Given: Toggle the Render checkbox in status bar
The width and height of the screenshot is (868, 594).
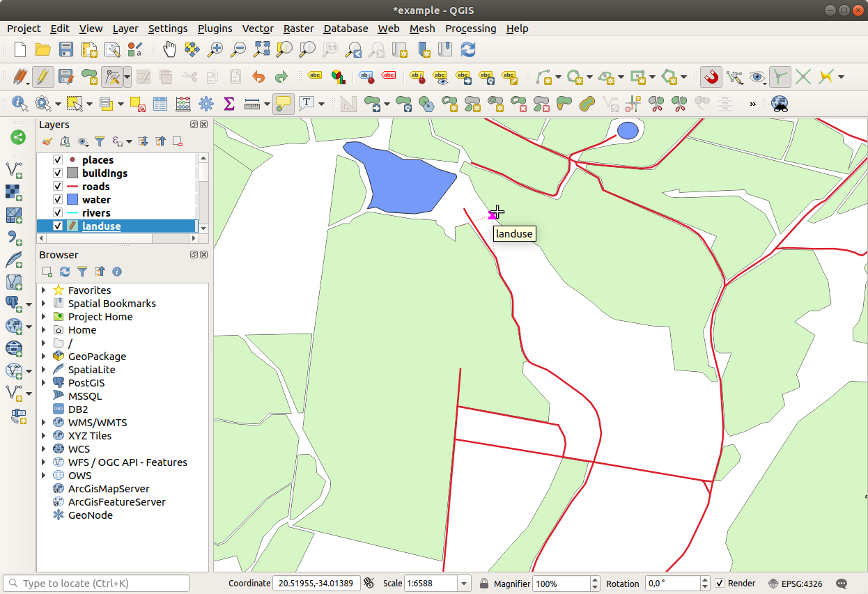Looking at the screenshot, I should pos(720,584).
